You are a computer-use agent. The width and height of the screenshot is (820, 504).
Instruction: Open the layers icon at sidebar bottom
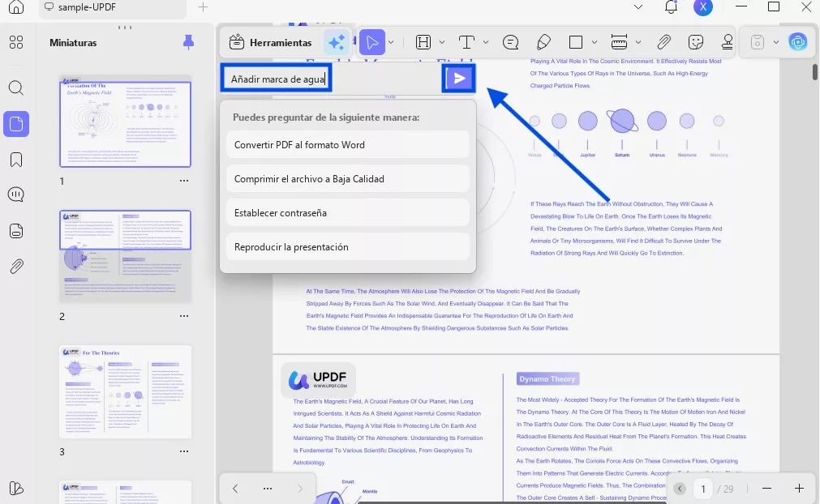tap(16, 488)
